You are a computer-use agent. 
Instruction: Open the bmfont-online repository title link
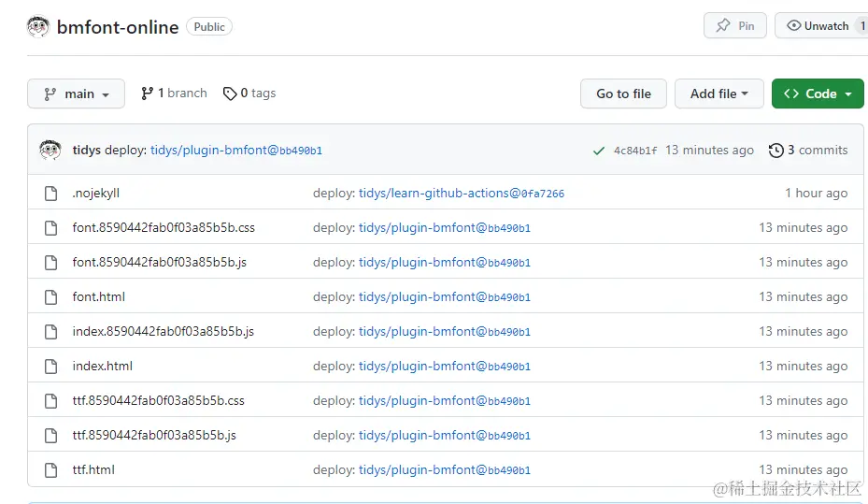pyautogui.click(x=118, y=27)
